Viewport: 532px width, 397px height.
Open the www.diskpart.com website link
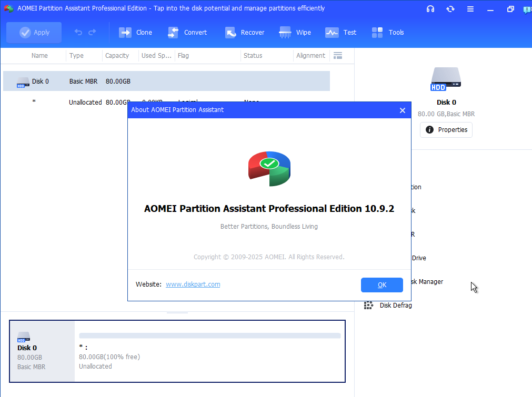point(193,284)
